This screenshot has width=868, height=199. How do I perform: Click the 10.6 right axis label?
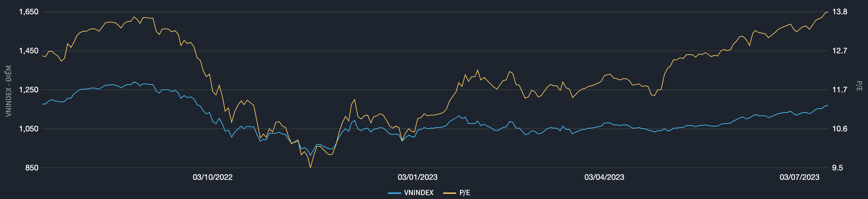point(839,129)
